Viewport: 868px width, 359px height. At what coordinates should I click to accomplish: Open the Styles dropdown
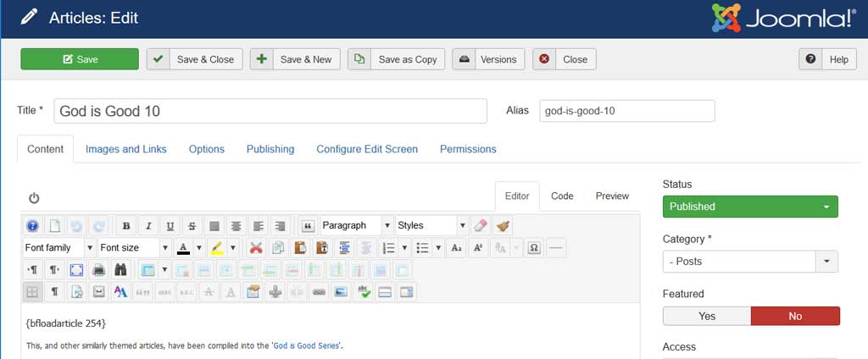432,226
